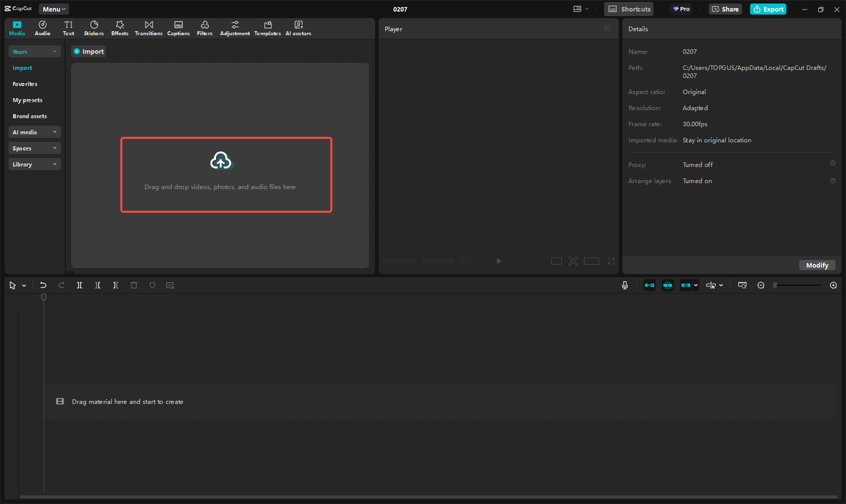Select Favorites in the sidebar
The width and height of the screenshot is (846, 504).
25,84
